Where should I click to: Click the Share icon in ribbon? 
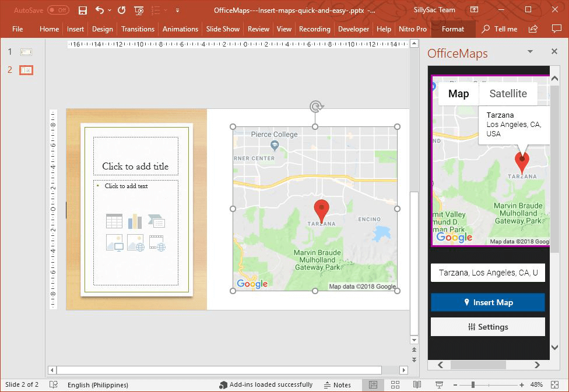[533, 29]
